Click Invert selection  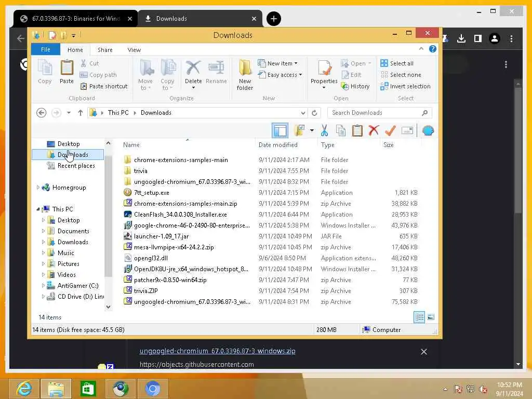click(x=405, y=87)
